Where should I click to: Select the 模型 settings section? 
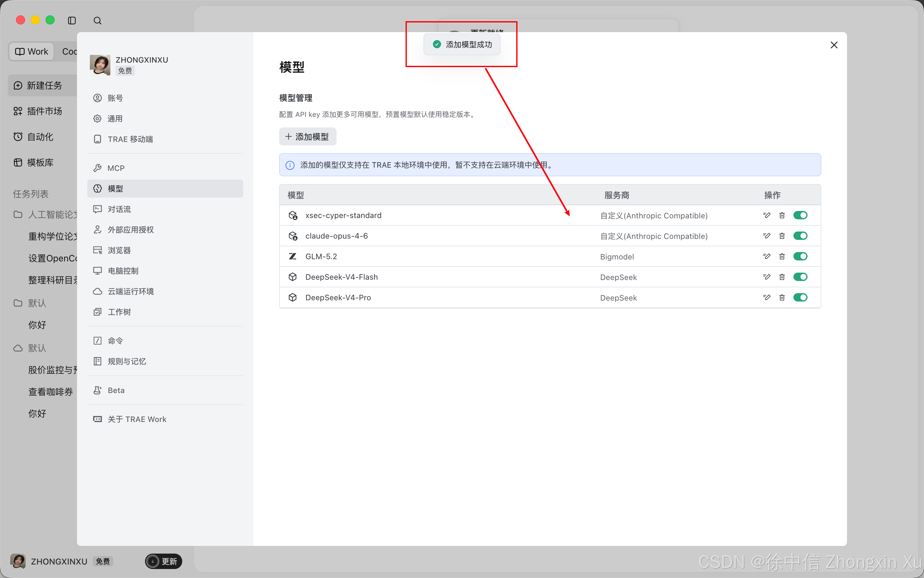coord(165,188)
